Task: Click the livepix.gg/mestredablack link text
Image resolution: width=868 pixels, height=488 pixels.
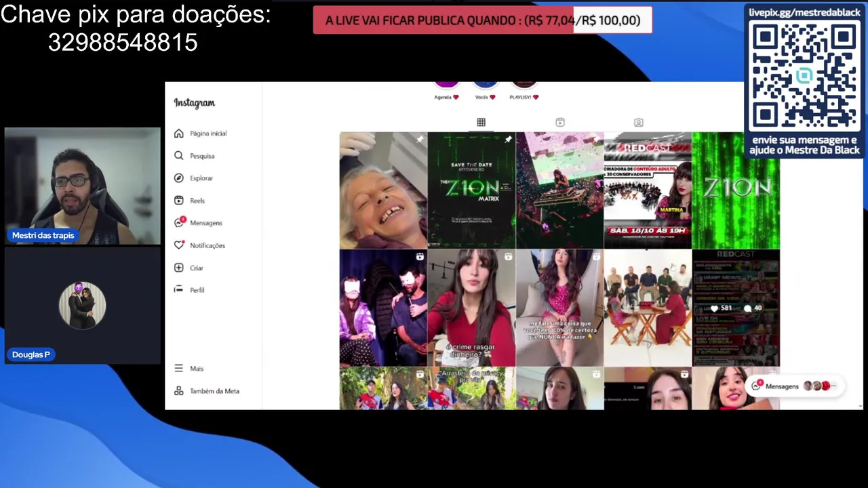Action: click(804, 12)
